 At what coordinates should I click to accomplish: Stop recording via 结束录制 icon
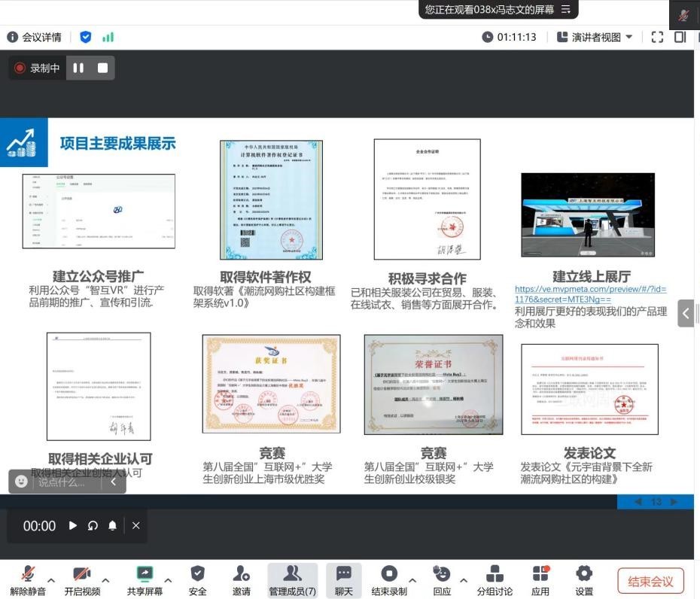pos(389,575)
